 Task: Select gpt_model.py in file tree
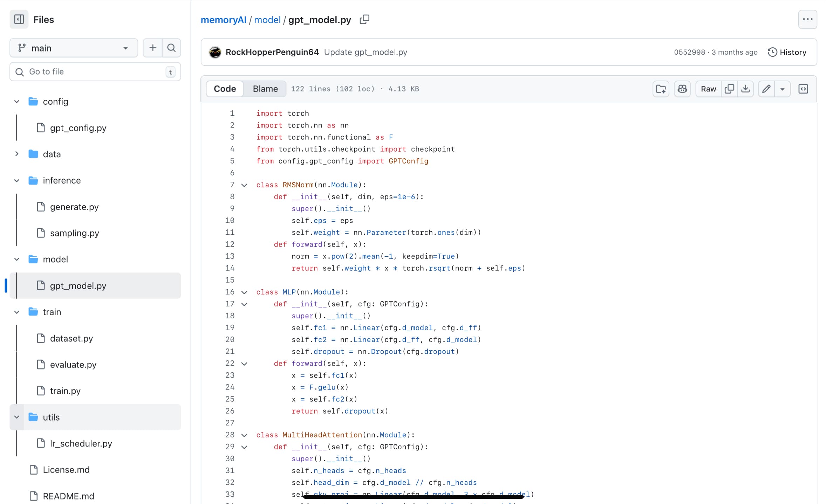95,285
